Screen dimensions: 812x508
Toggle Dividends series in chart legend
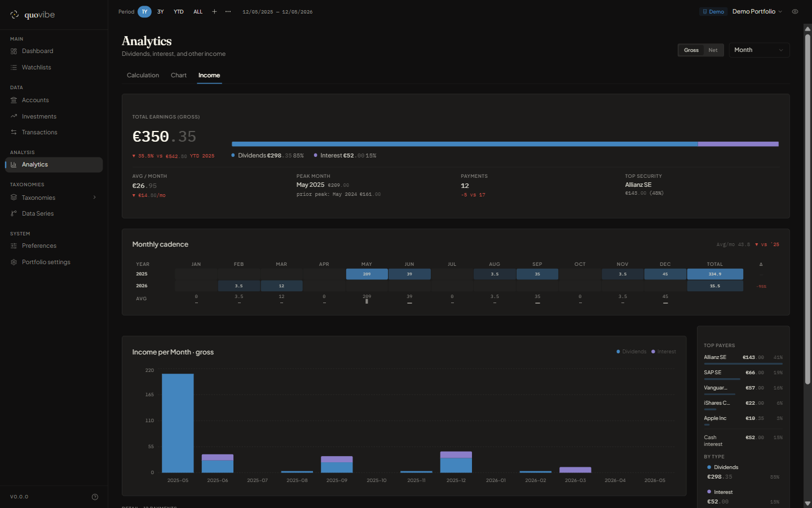tap(632, 352)
